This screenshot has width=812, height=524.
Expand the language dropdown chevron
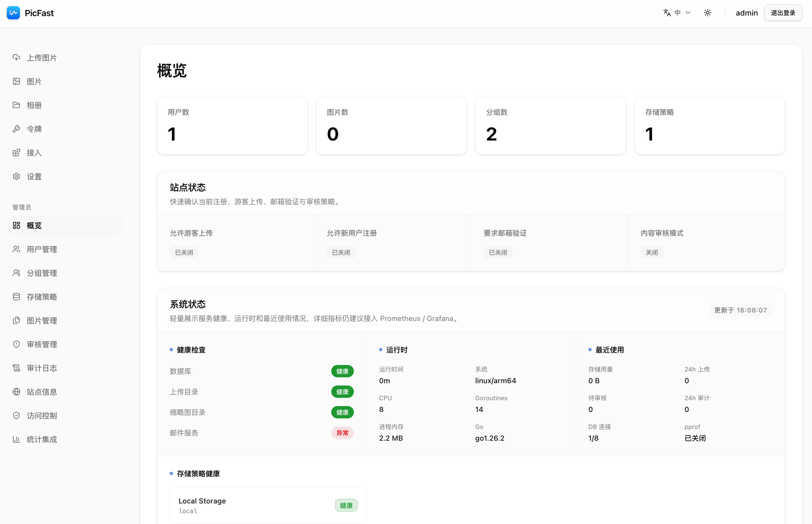tap(688, 13)
